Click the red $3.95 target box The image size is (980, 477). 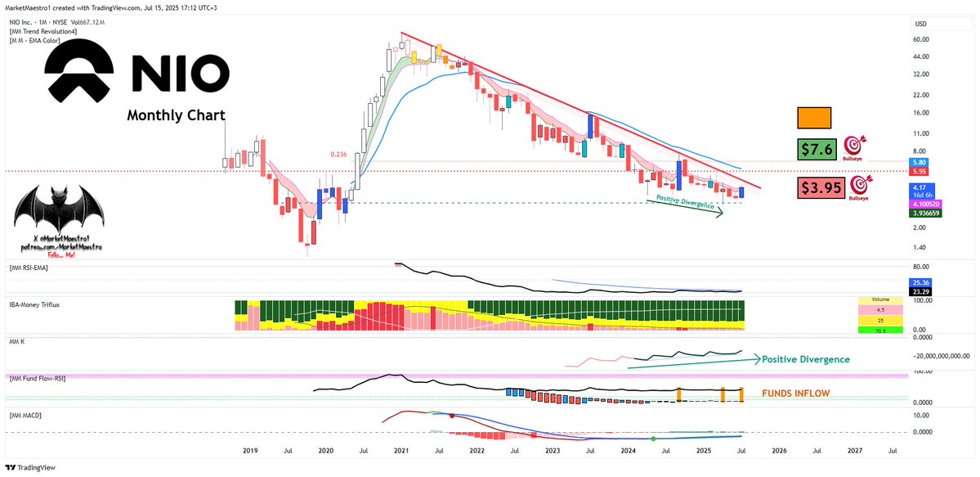click(821, 188)
